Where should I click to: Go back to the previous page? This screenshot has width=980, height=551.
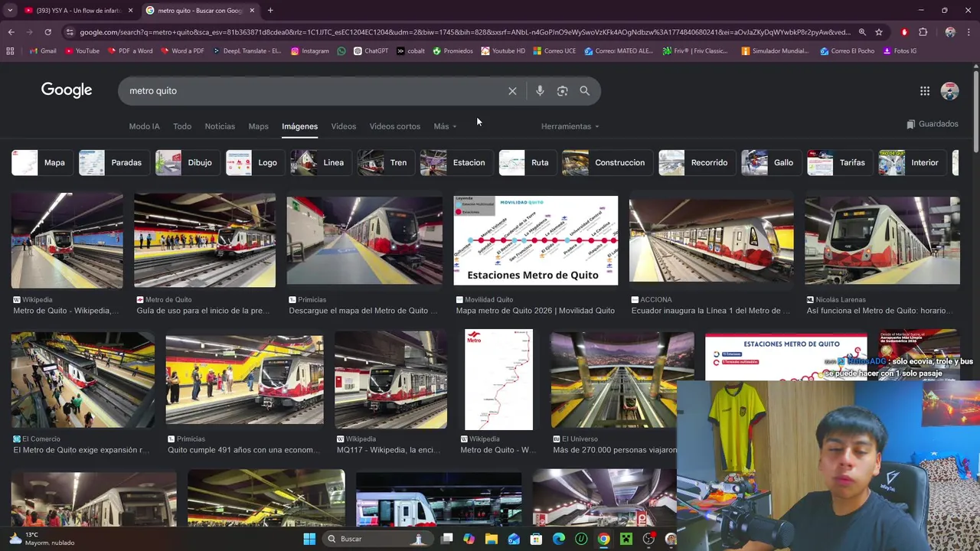(x=11, y=32)
